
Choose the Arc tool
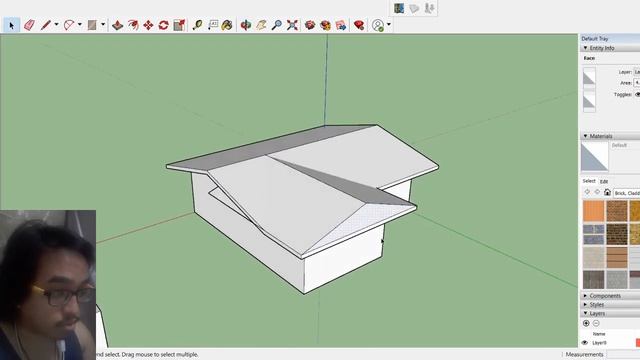point(69,25)
